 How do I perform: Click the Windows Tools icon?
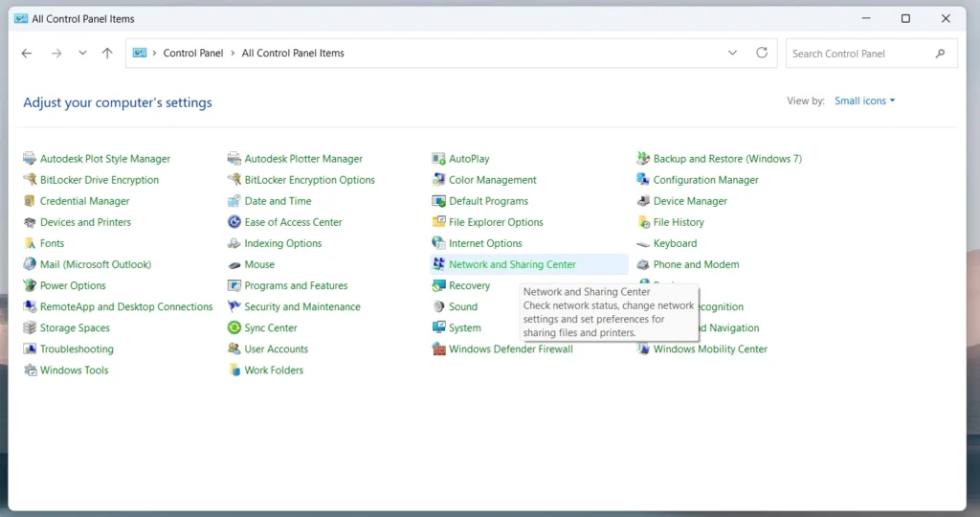(30, 371)
